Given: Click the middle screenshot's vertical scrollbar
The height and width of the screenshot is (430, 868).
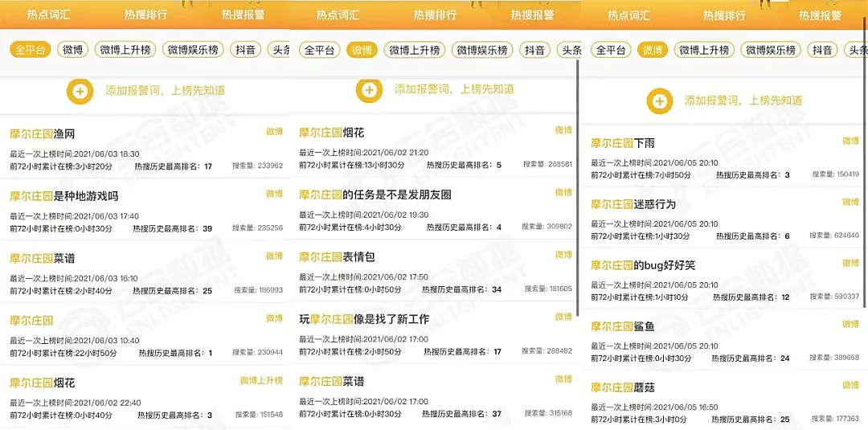Looking at the screenshot, I should coord(577,186).
